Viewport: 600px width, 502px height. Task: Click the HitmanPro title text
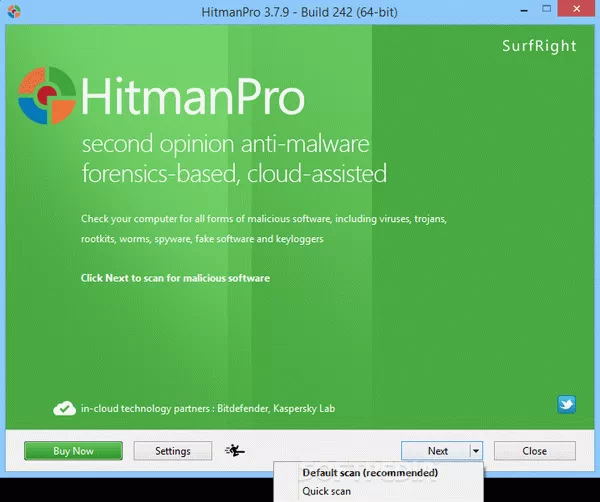point(192,99)
